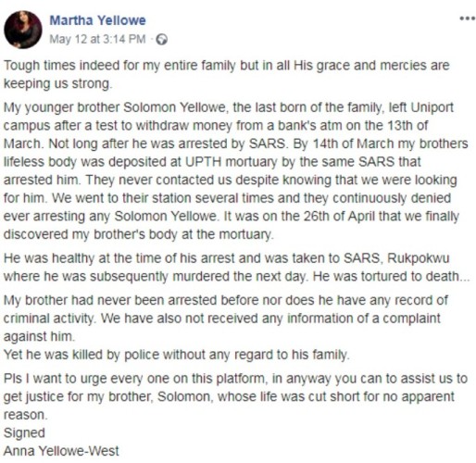Screen dimensions: 476x463
Task: Click the 'Tough times indeed' opening paragraph
Action: point(226,74)
